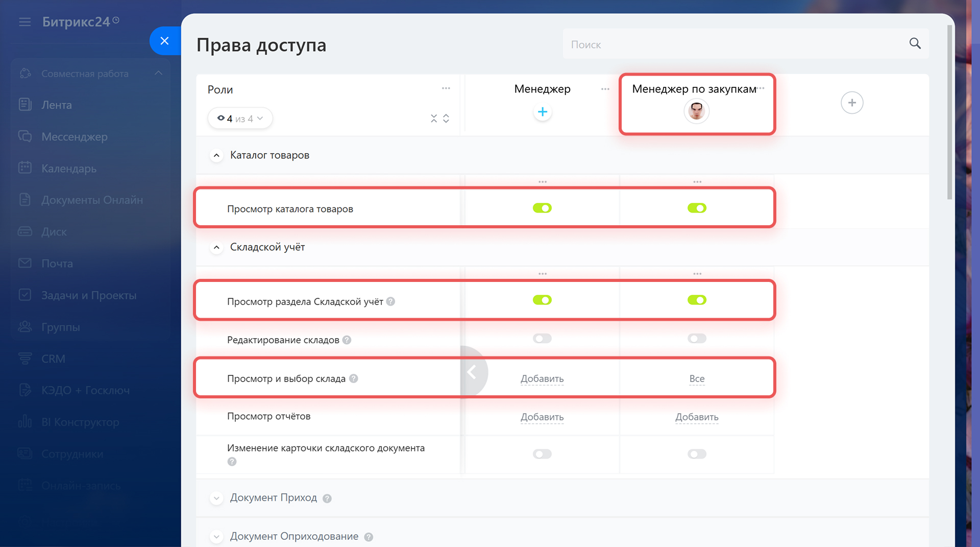Collapse the Складской учёт section
This screenshot has height=547, width=980.
(x=216, y=247)
